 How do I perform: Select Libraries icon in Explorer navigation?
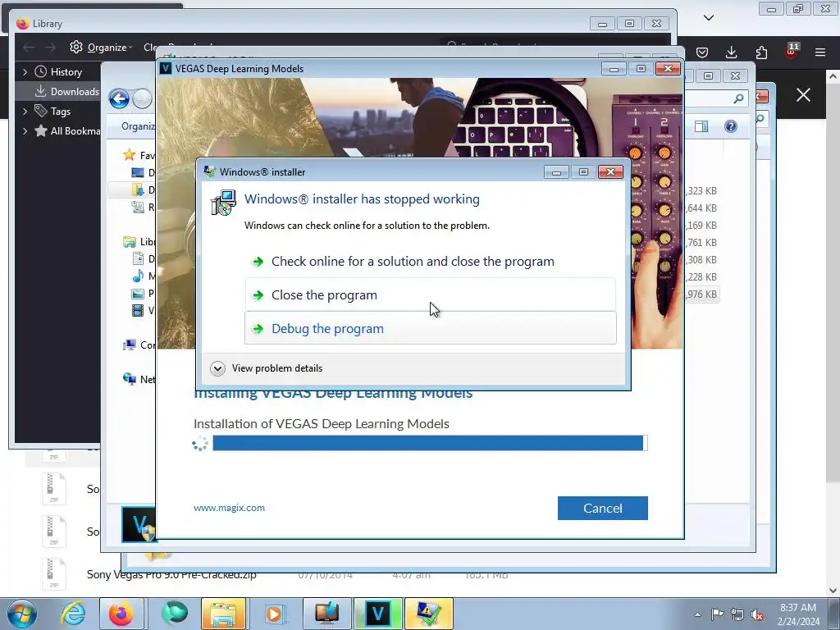[129, 242]
